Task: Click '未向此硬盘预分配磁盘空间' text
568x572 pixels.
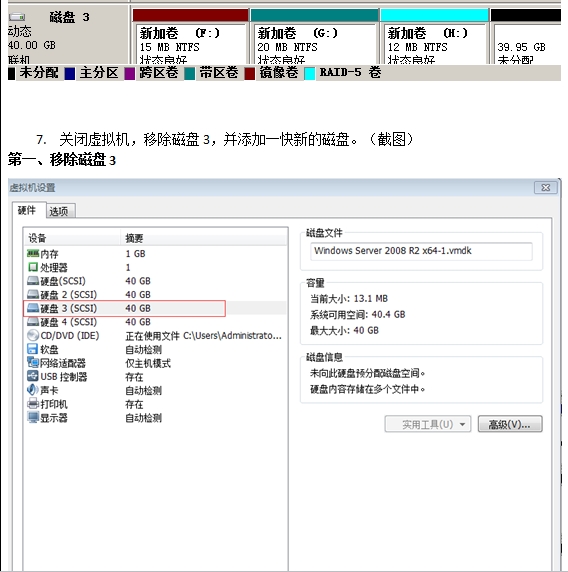Action: (x=367, y=373)
